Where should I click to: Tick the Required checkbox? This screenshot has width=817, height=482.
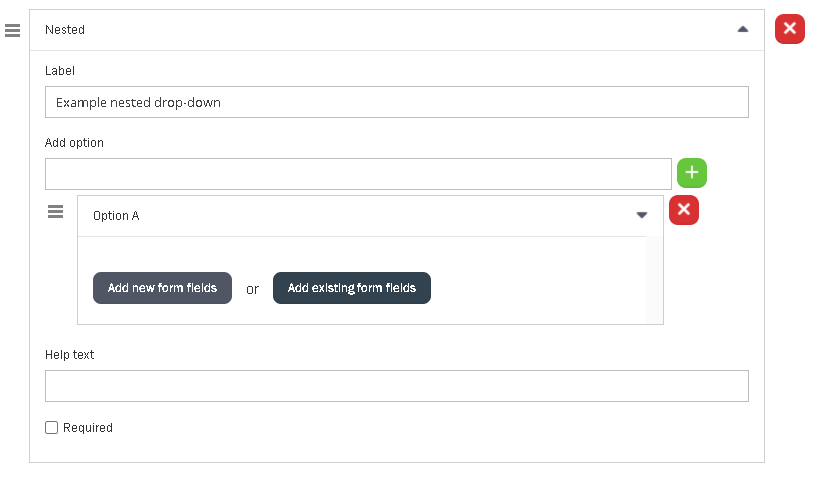coord(52,428)
